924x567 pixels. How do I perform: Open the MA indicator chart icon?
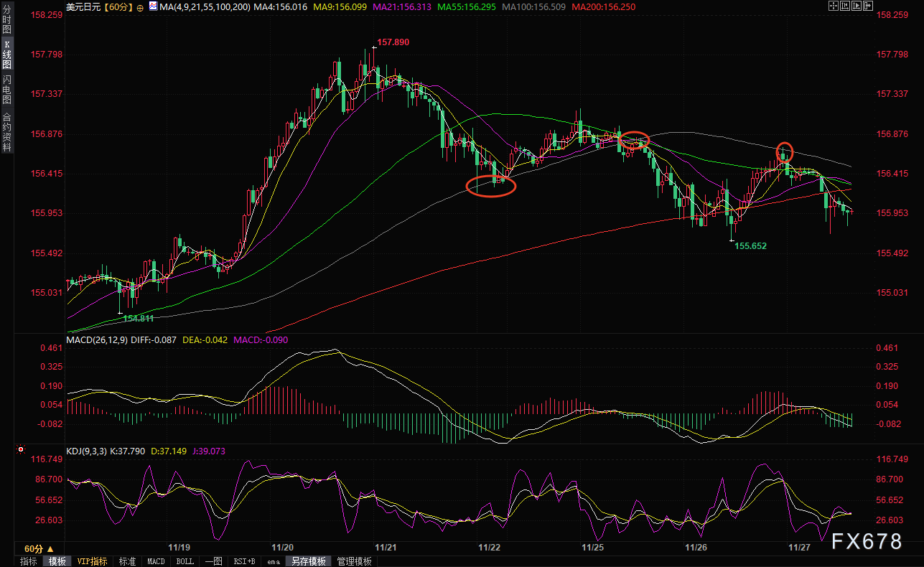coord(151,7)
